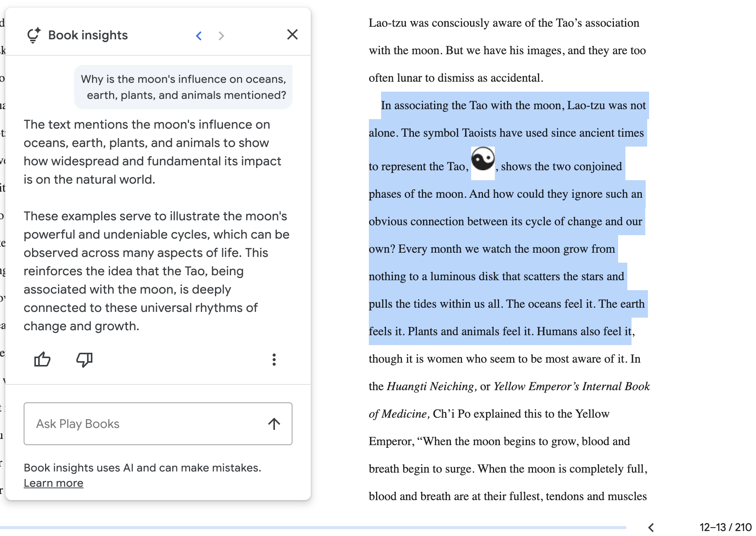The width and height of the screenshot is (756, 536).
Task: Click the yin-yang symbol in the text
Action: (x=483, y=159)
